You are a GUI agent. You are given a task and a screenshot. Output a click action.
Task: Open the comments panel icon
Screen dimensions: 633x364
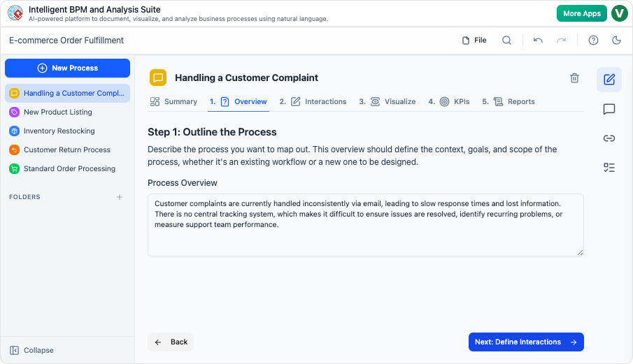coord(609,109)
